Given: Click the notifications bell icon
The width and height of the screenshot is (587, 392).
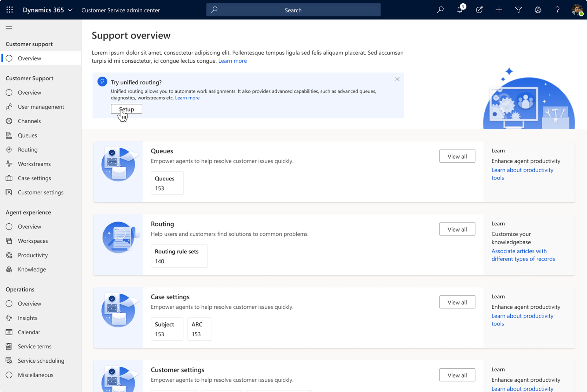Looking at the screenshot, I should [x=460, y=10].
